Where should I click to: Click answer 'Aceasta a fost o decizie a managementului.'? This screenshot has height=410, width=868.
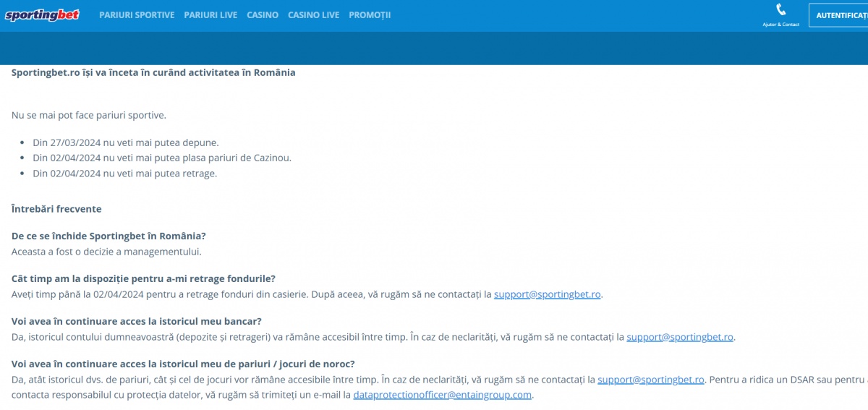click(106, 252)
